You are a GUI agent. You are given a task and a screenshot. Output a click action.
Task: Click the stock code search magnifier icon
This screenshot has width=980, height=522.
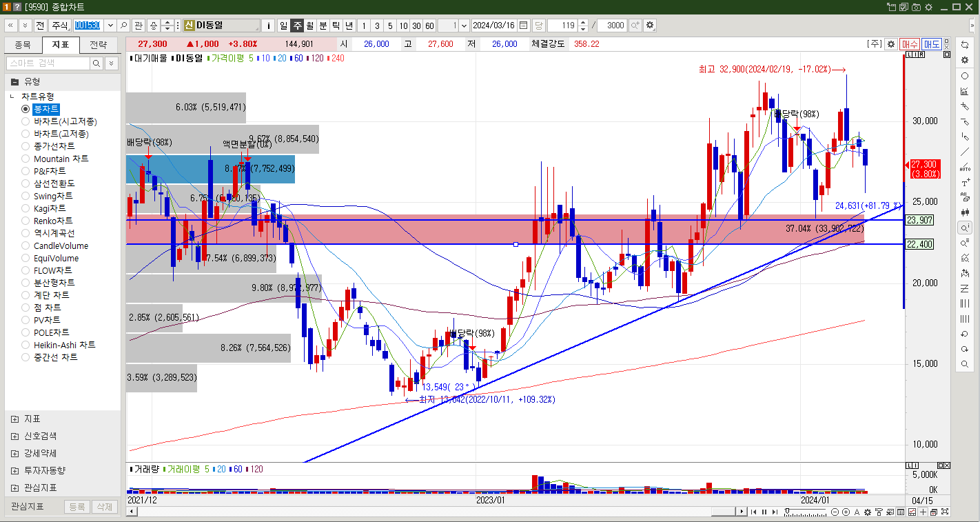coord(124,26)
